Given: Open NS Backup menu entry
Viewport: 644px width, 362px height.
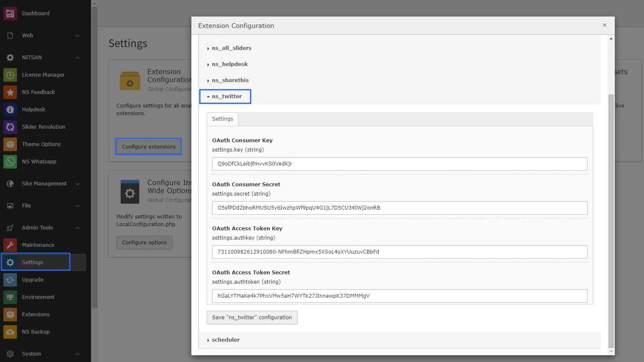Looking at the screenshot, I should tap(36, 332).
